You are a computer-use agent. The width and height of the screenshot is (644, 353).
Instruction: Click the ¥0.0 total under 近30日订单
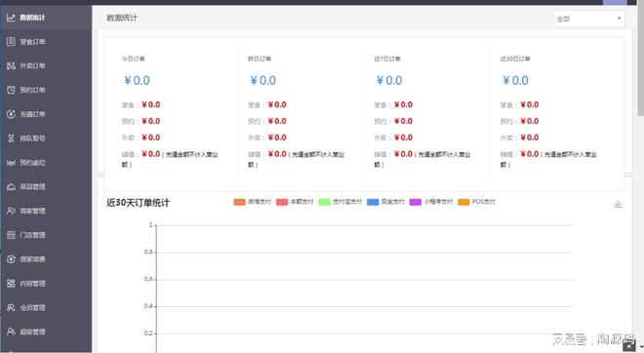tap(515, 81)
